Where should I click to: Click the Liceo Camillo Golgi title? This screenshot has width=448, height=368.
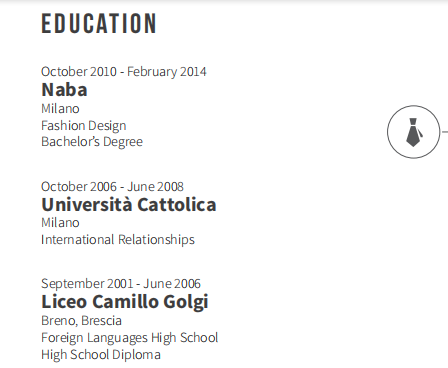125,302
